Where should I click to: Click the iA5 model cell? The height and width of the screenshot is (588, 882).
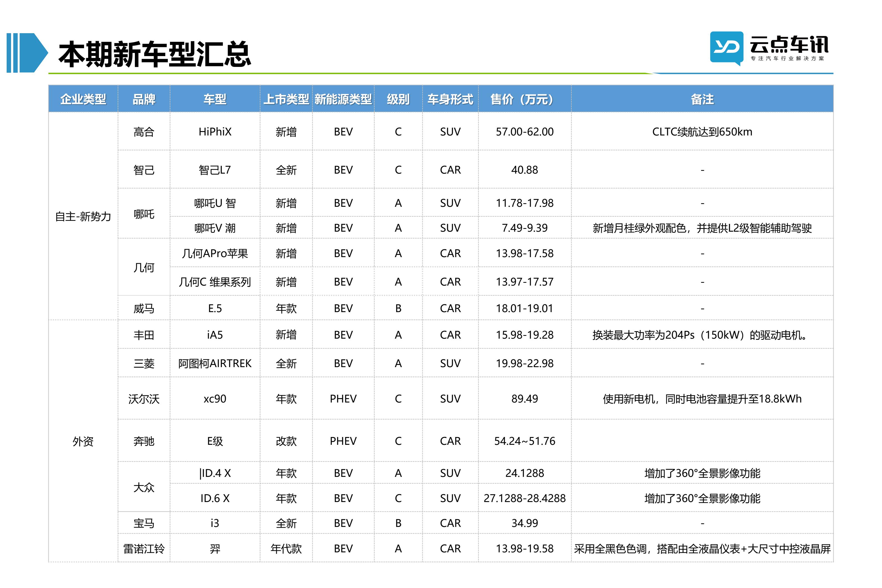tap(215, 334)
